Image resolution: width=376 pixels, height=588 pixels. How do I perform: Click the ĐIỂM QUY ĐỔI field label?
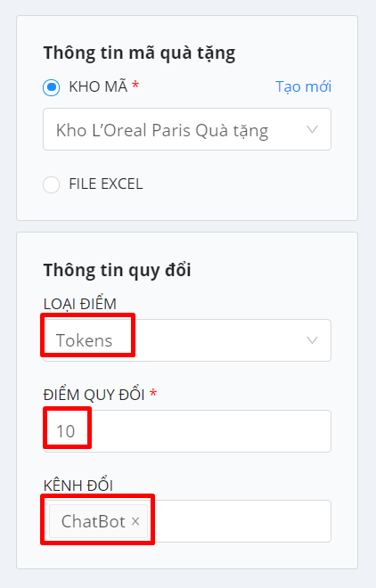point(94,395)
